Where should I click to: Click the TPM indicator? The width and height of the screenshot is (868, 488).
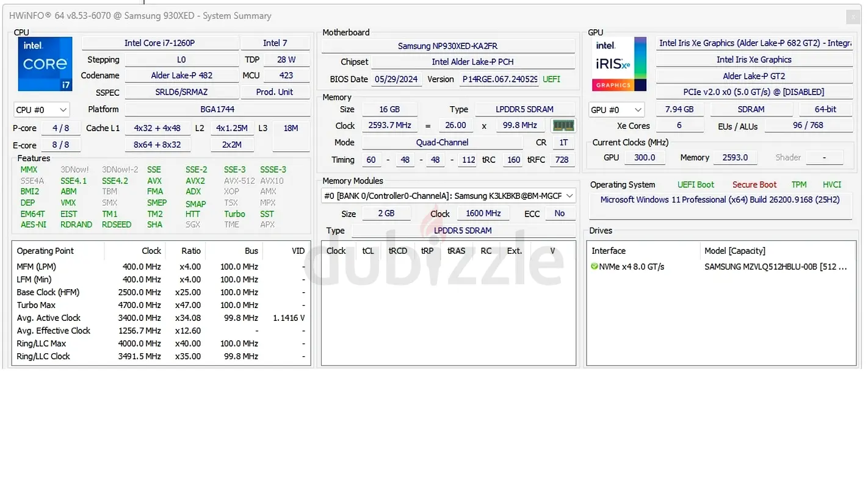point(799,185)
